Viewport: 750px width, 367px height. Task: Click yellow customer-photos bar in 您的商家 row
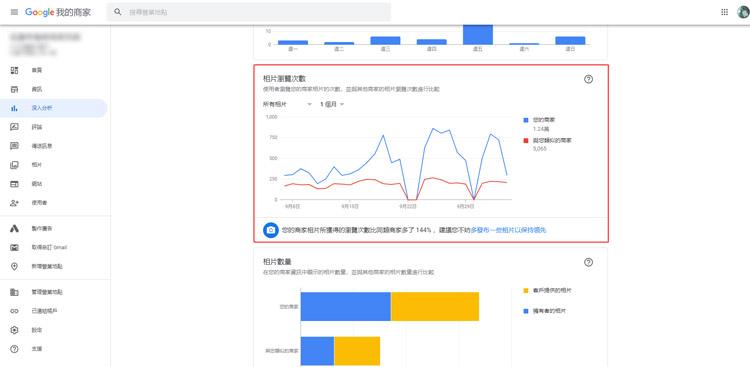[435, 306]
